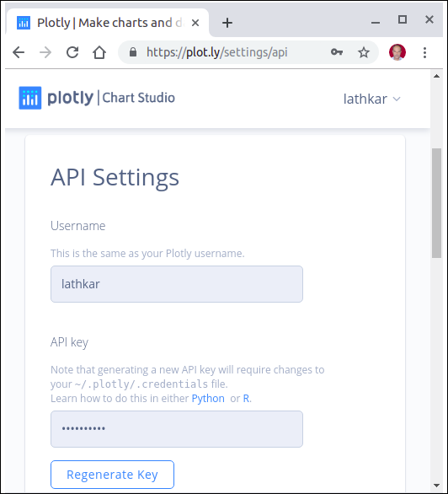Click the API key label
The image size is (448, 494).
pos(70,342)
